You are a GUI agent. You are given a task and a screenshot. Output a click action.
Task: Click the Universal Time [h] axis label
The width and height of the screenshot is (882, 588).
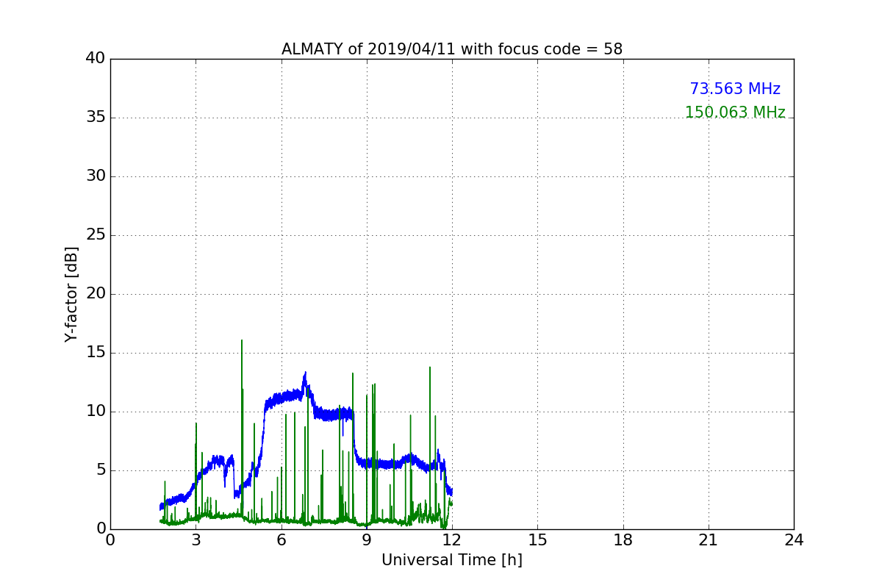pyautogui.click(x=452, y=560)
